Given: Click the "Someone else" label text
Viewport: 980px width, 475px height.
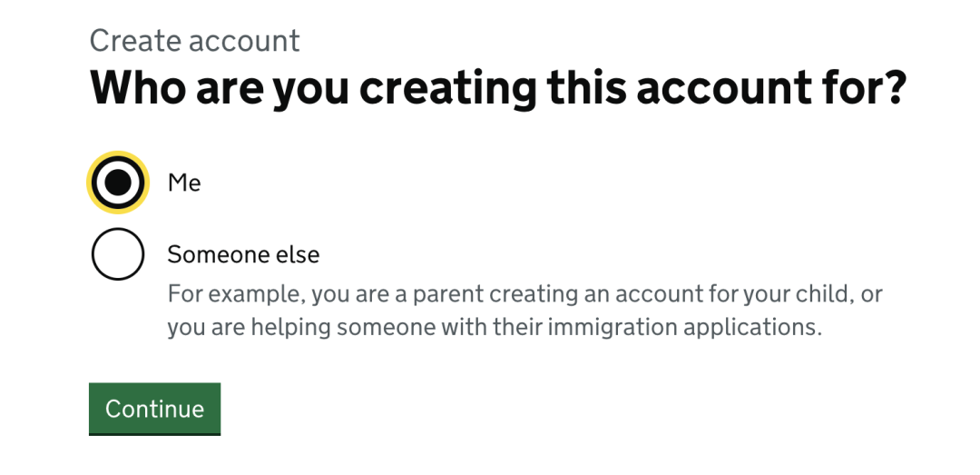Looking at the screenshot, I should click(243, 254).
